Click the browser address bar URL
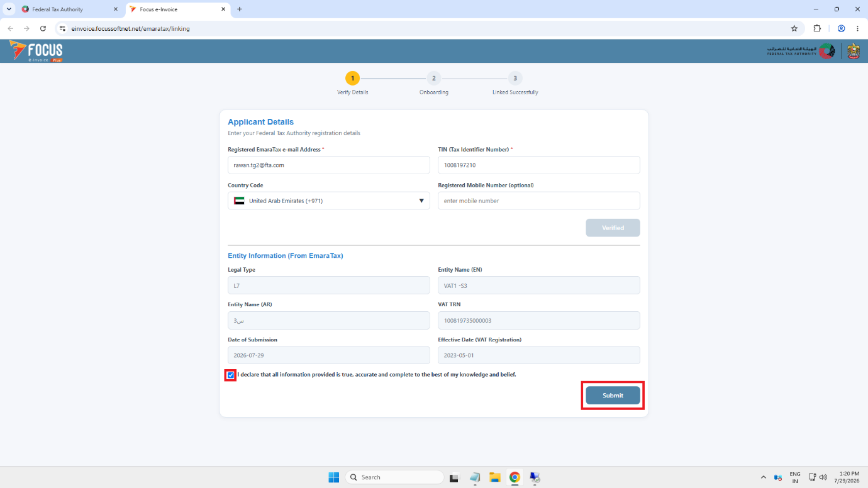Image resolution: width=868 pixels, height=488 pixels. [x=131, y=28]
